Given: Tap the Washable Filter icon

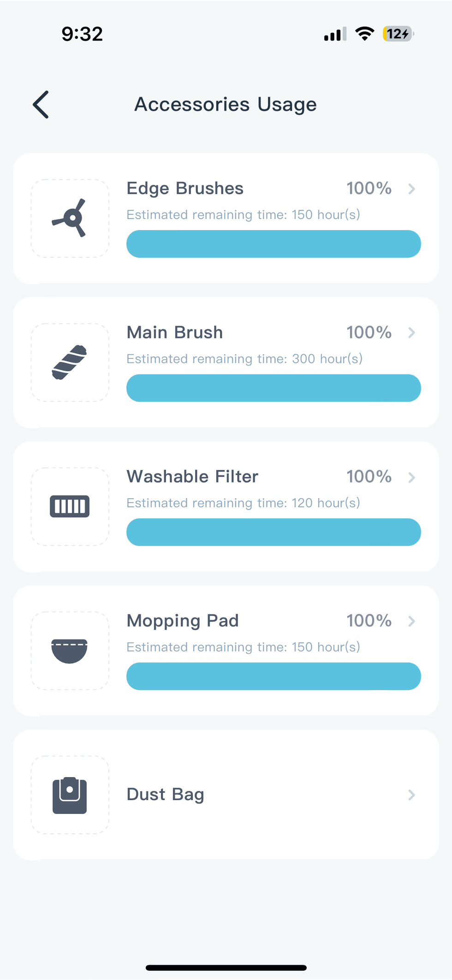Looking at the screenshot, I should click(70, 506).
